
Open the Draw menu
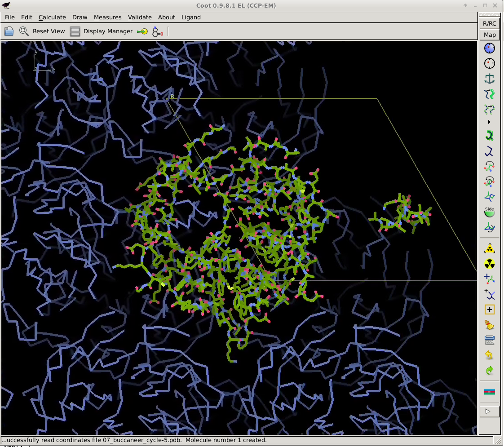(x=80, y=18)
